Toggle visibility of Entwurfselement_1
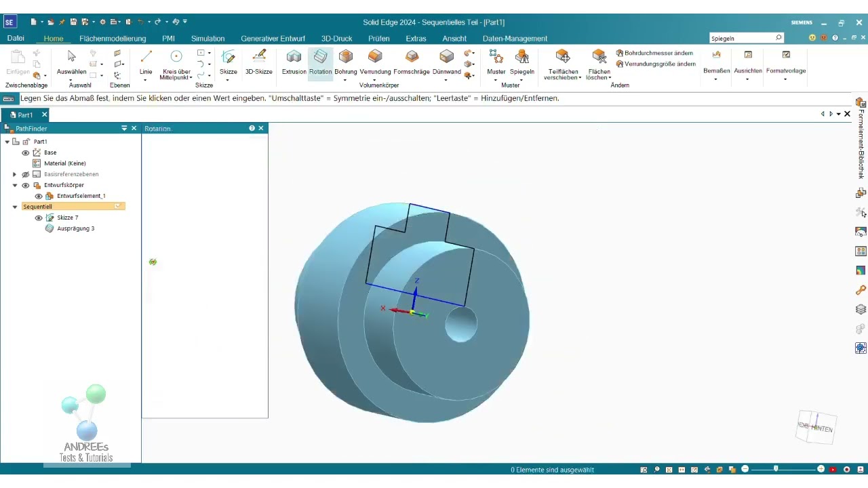 (x=39, y=196)
